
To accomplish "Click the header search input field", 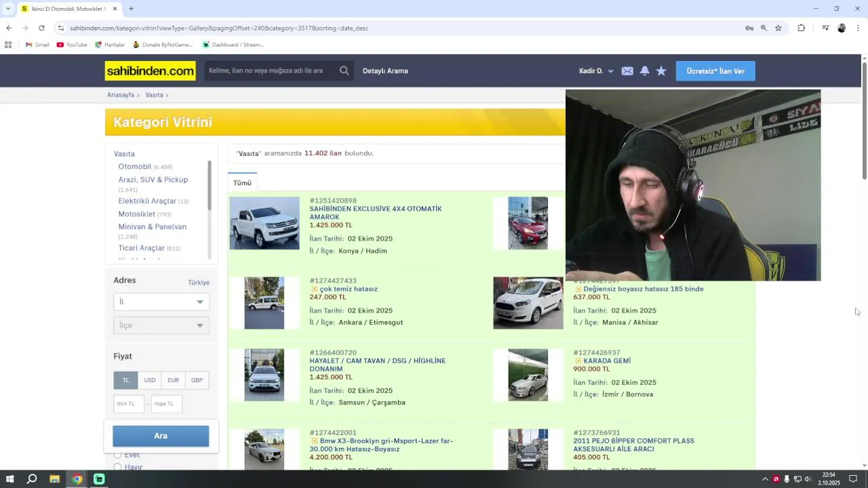I will pos(271,70).
